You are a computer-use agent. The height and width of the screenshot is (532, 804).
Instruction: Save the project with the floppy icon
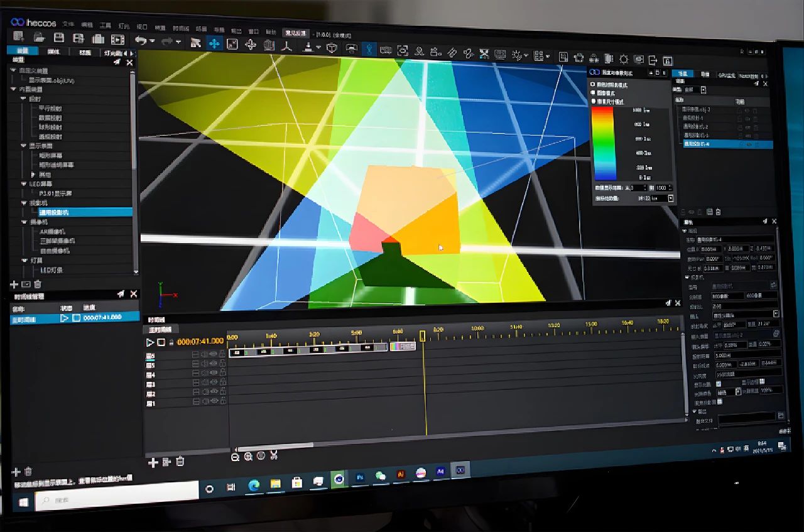(x=58, y=38)
